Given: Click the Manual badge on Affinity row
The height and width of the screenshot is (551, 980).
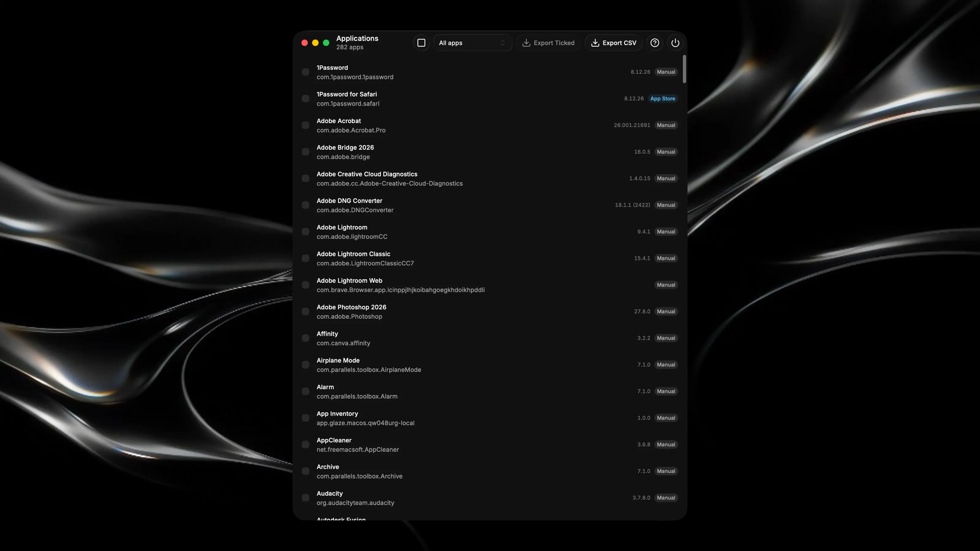Looking at the screenshot, I should (666, 338).
